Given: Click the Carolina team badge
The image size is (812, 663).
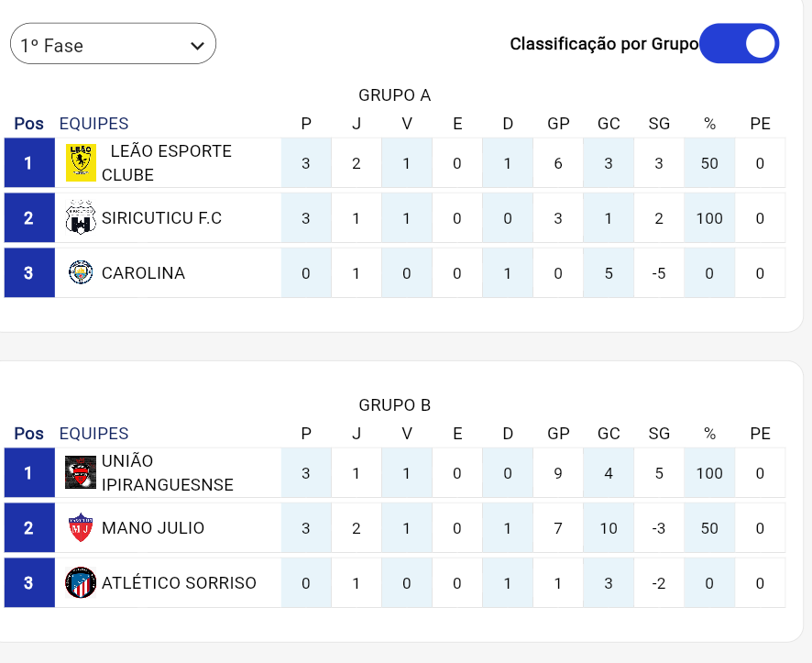Looking at the screenshot, I should 81,272.
